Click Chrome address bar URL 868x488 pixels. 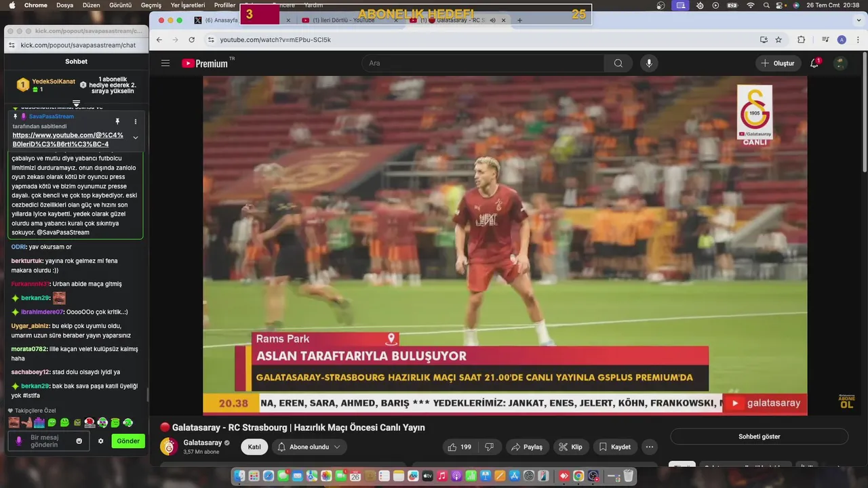[275, 40]
